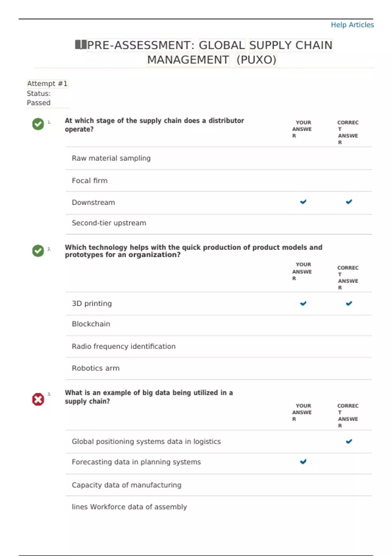Click question 2 green correct checkmark icon

coord(38,251)
